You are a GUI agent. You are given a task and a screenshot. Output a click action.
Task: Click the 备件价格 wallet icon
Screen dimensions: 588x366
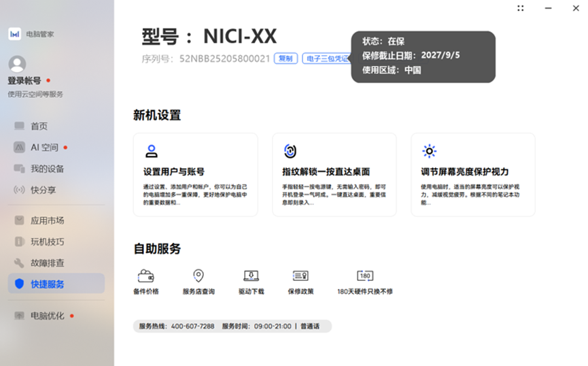(x=145, y=276)
